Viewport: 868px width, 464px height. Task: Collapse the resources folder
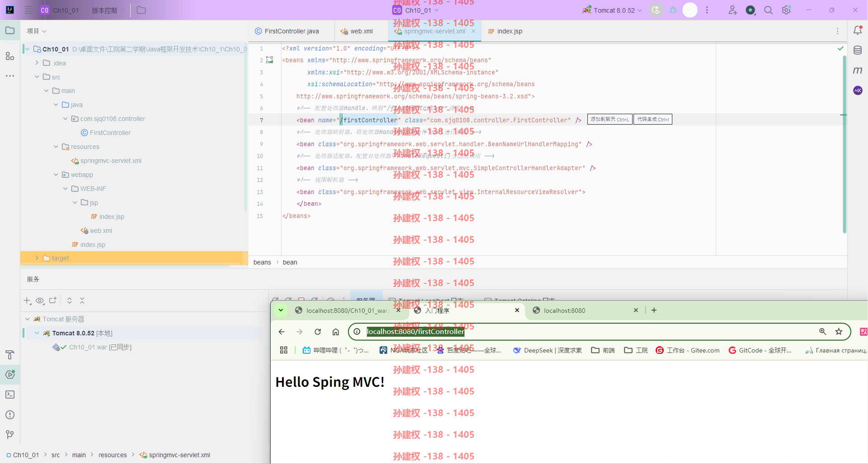56,147
